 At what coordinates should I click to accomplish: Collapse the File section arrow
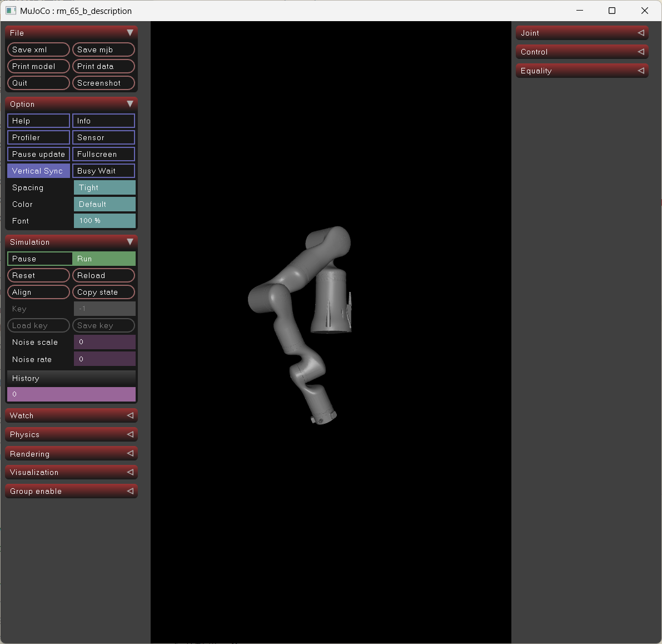(130, 32)
